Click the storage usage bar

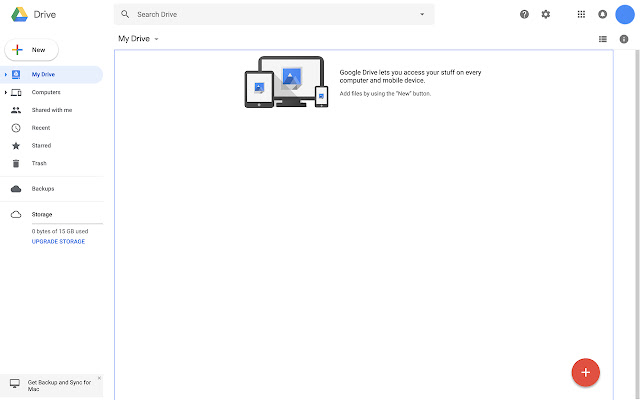coord(67,224)
